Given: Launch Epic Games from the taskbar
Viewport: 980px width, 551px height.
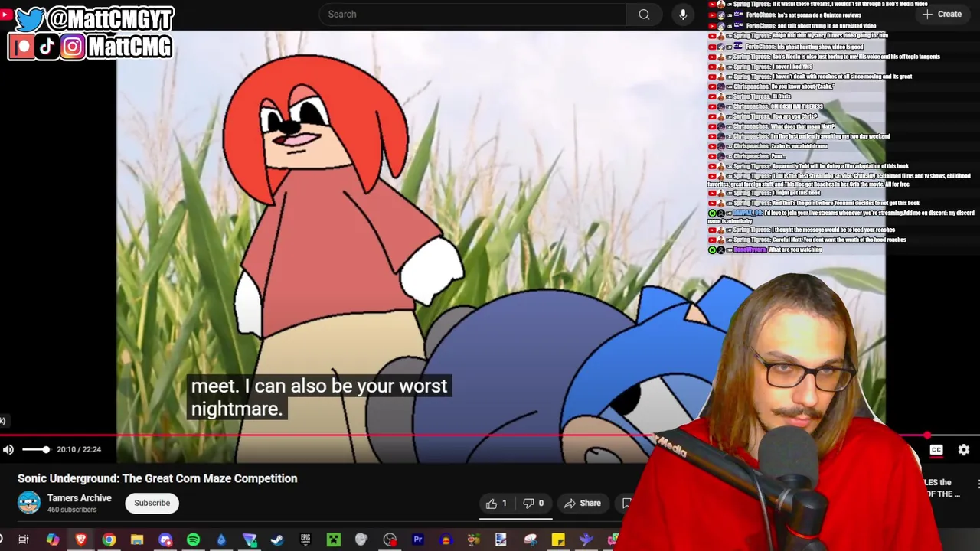Looking at the screenshot, I should (x=305, y=540).
